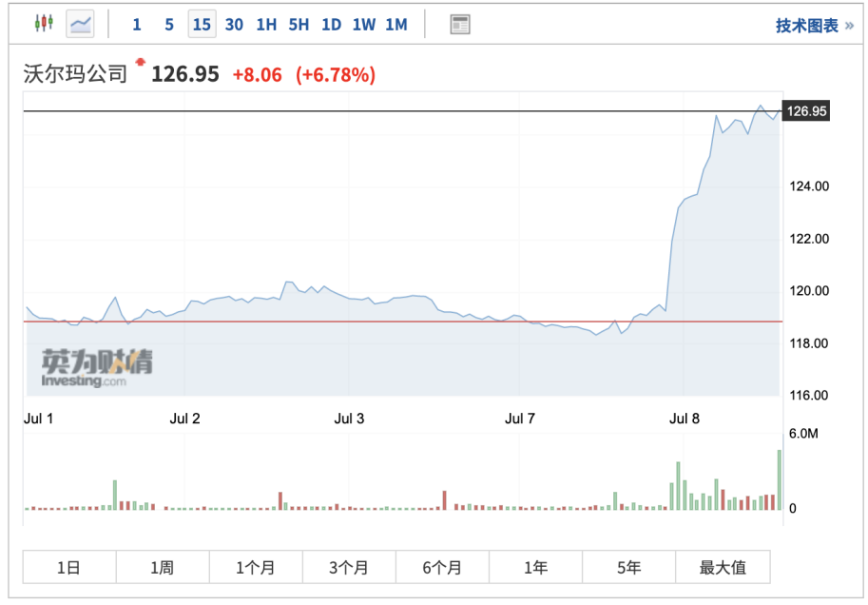This screenshot has width=868, height=605.
Task: Click the 最大值 range button
Action: coord(723,568)
